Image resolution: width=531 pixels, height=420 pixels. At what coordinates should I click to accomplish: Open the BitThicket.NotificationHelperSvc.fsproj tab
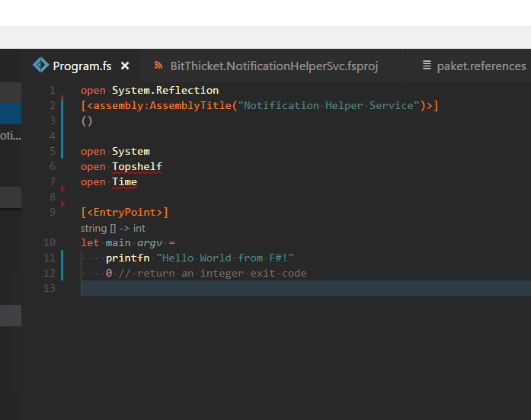click(273, 66)
